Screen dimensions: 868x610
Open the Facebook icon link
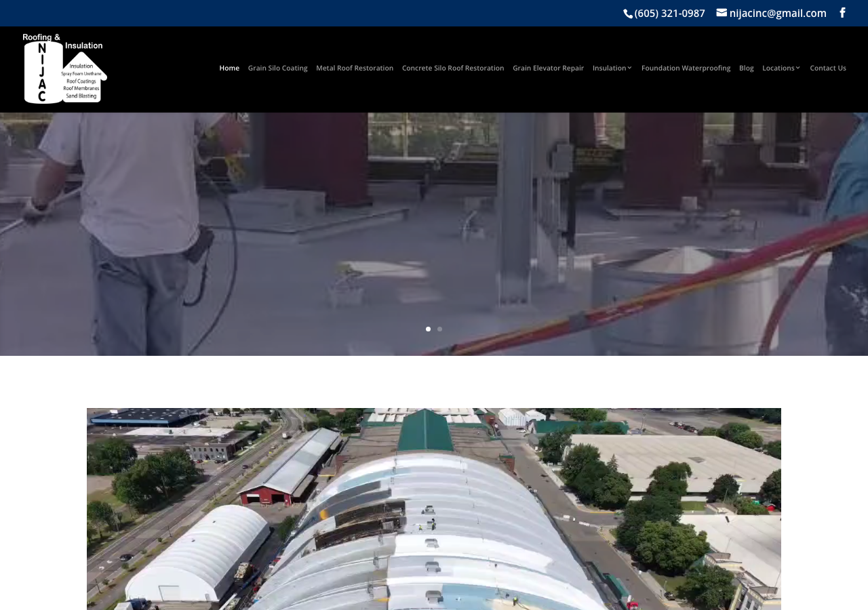coord(842,13)
